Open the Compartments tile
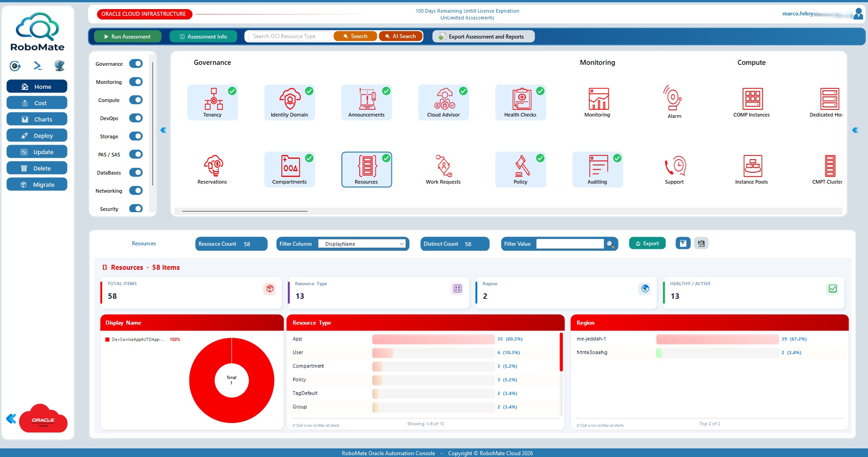The height and width of the screenshot is (457, 868). [289, 170]
